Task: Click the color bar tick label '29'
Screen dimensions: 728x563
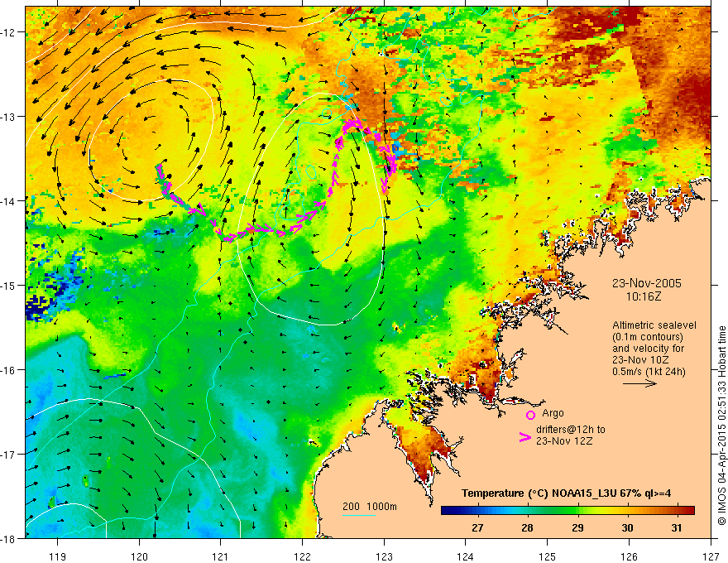Action: 577,527
